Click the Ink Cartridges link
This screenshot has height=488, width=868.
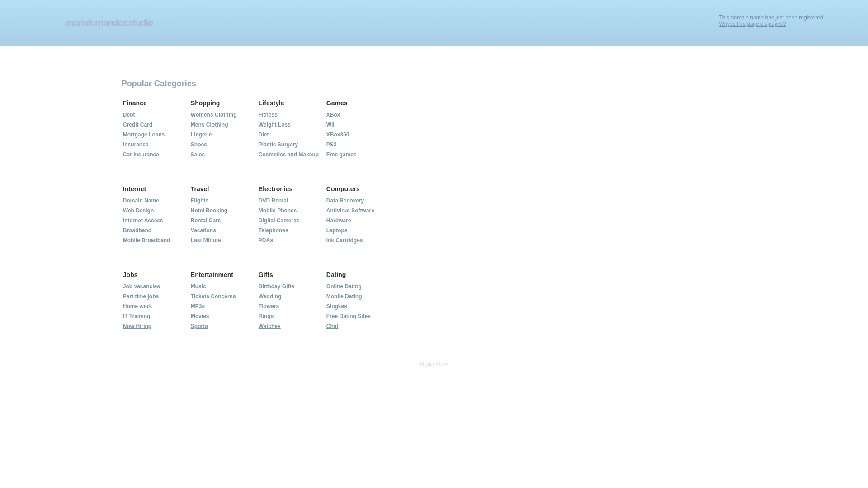[x=344, y=240]
